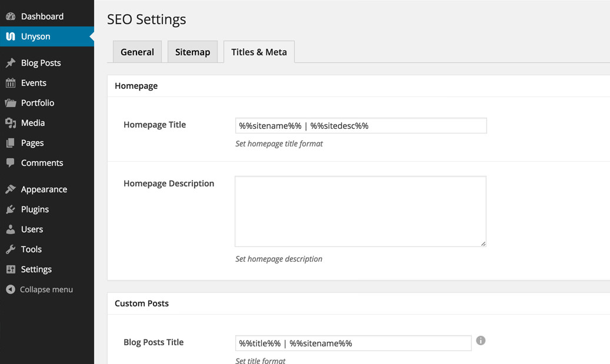This screenshot has width=610, height=364.
Task: Click the Dashboard gauge icon
Action: 11,16
